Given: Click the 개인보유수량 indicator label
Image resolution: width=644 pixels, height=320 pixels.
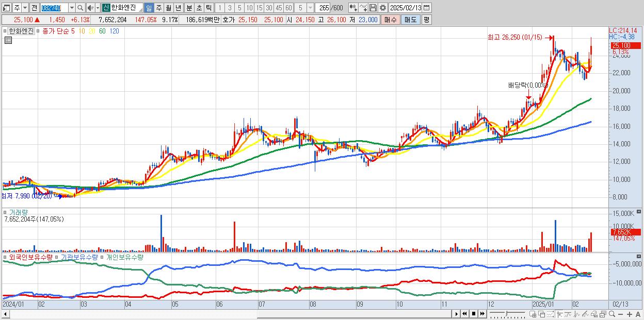Looking at the screenshot, I should [124, 257].
